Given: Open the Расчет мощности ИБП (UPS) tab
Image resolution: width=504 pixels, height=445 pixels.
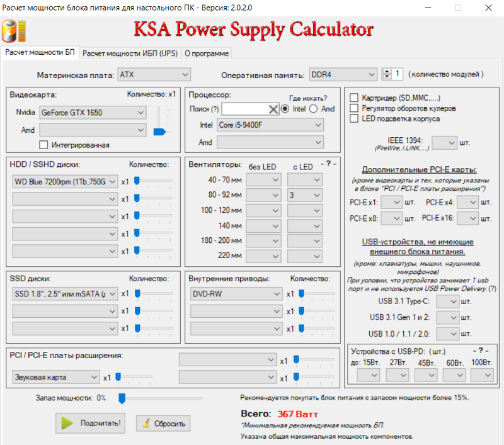Looking at the screenshot, I should tap(130, 54).
